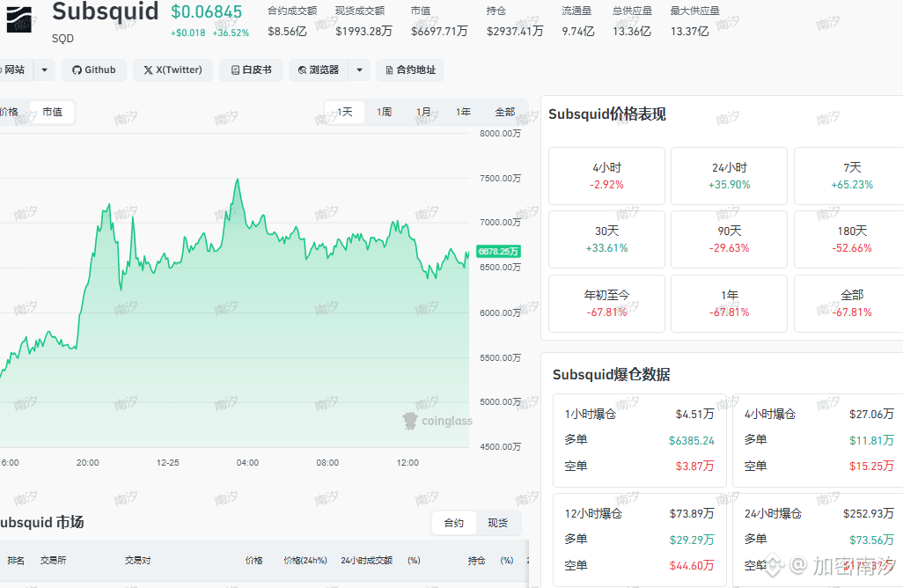The height and width of the screenshot is (588, 903).
Task: Select the 1天 time range
Action: 344,112
